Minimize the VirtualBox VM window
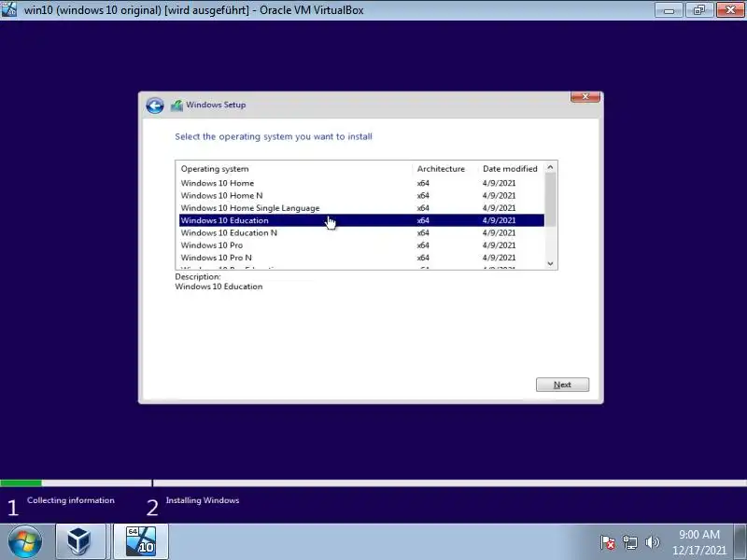 coord(669,9)
